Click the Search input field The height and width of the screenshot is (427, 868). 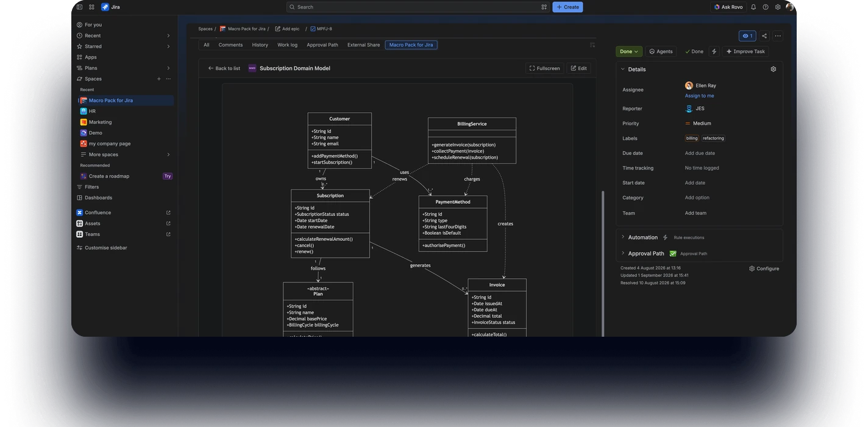coord(418,7)
